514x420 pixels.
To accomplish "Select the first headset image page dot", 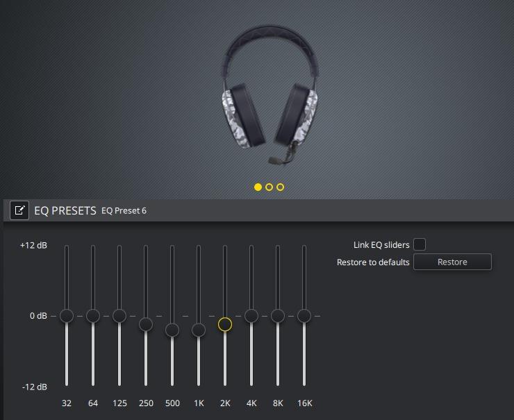I will click(258, 187).
